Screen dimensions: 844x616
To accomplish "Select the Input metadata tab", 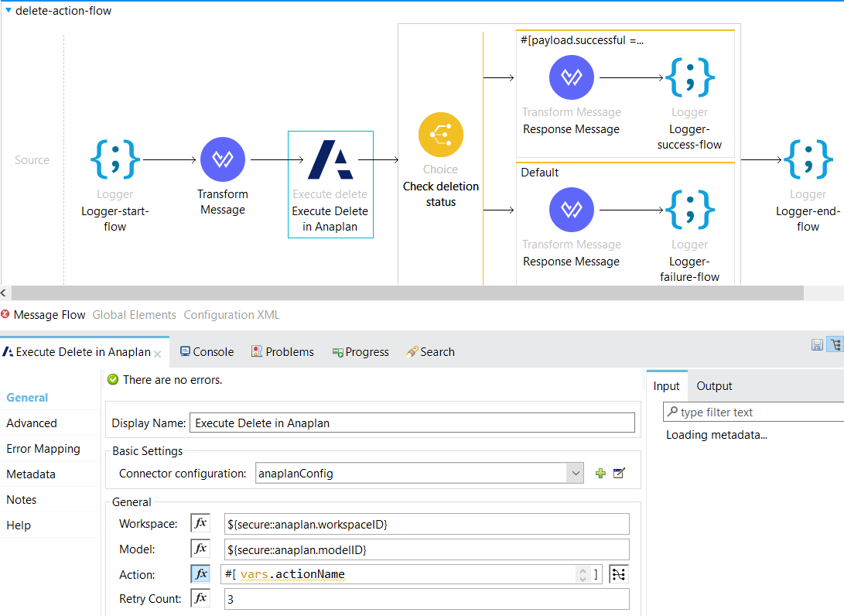I will click(666, 386).
